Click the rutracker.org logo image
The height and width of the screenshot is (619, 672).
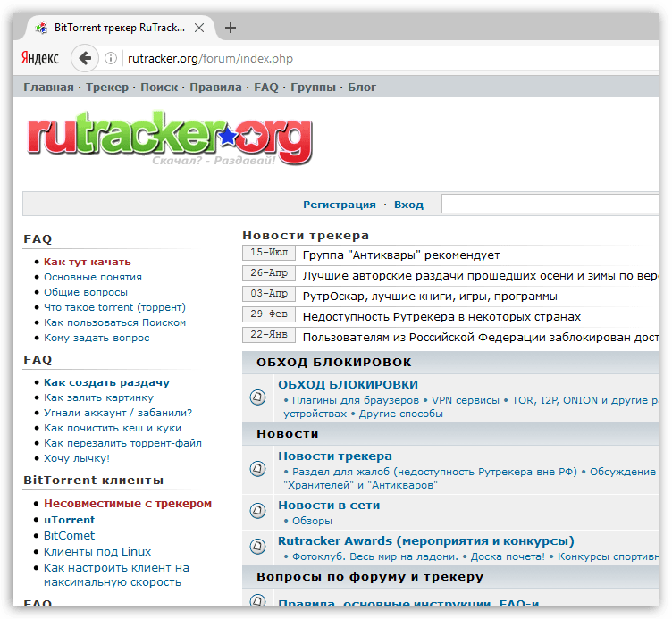tap(170, 138)
